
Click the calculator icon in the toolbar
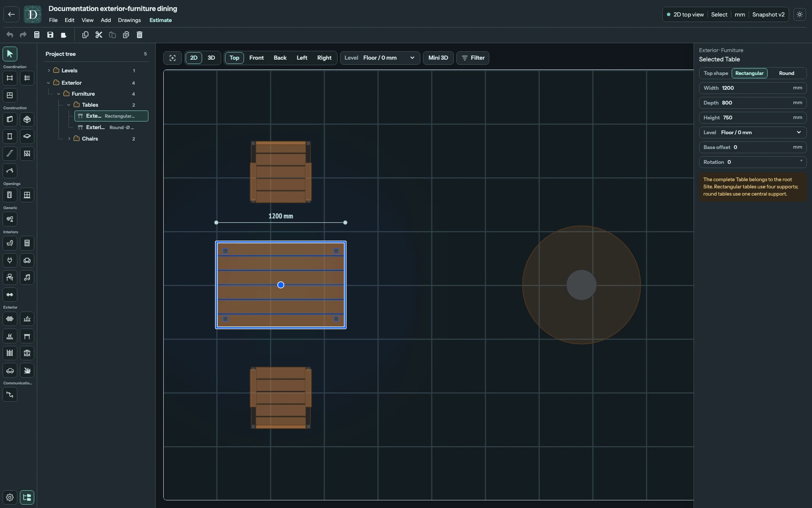pos(37,35)
